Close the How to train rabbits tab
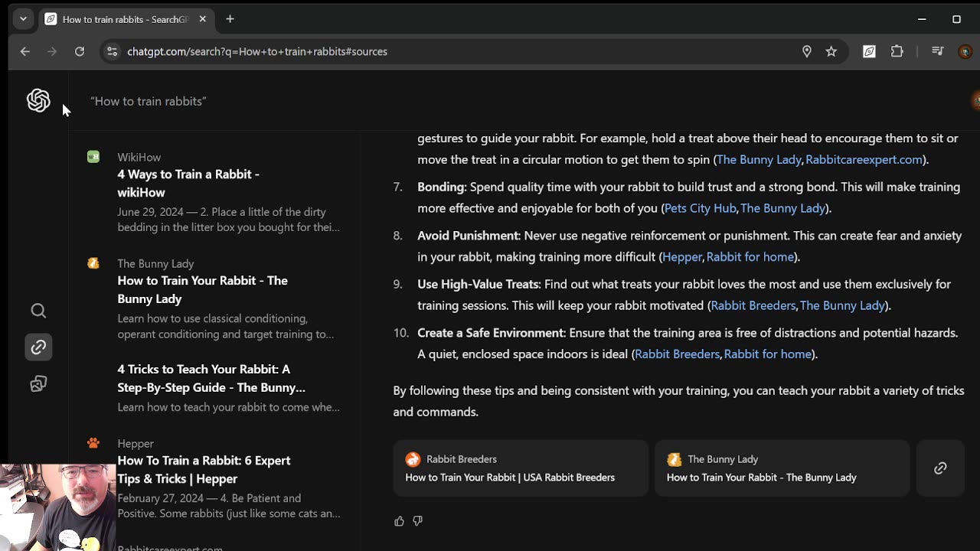Screen dimensions: 980x551 tap(202, 19)
